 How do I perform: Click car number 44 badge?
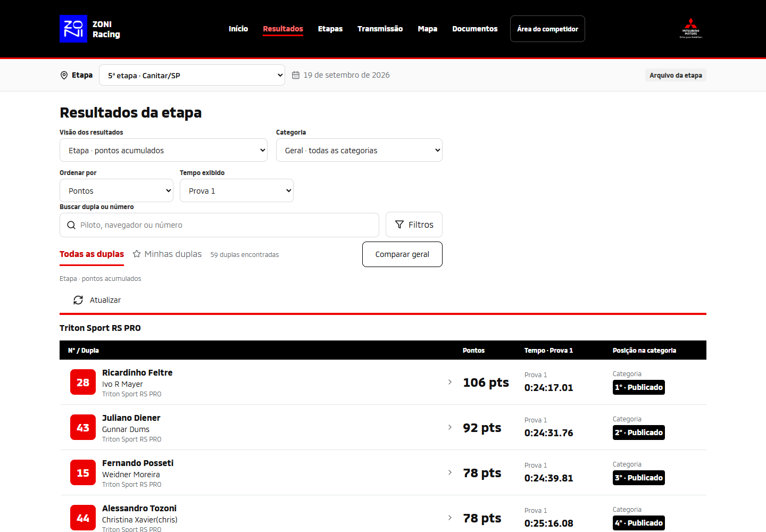[83, 518]
